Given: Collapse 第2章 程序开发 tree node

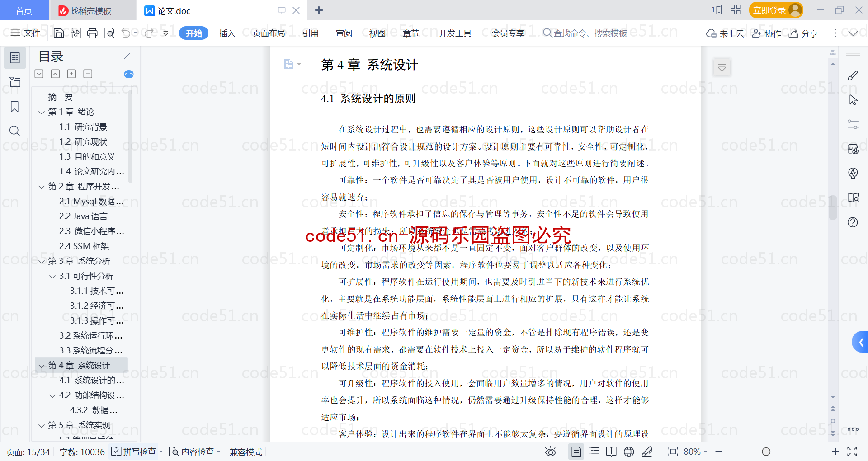Looking at the screenshot, I should 42,187.
